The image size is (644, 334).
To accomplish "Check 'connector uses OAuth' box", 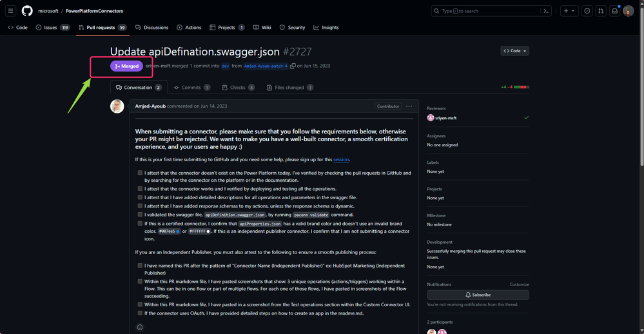I will point(140,313).
